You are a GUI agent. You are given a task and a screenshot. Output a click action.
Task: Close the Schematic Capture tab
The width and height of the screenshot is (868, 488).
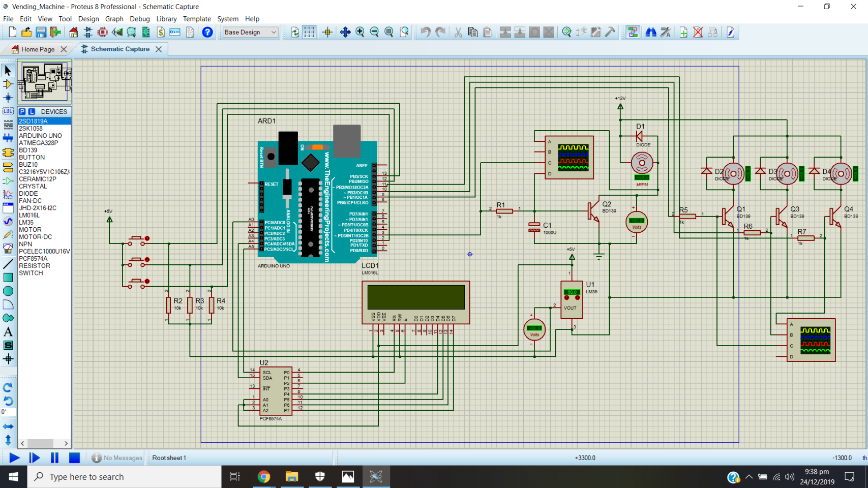pyautogui.click(x=159, y=49)
